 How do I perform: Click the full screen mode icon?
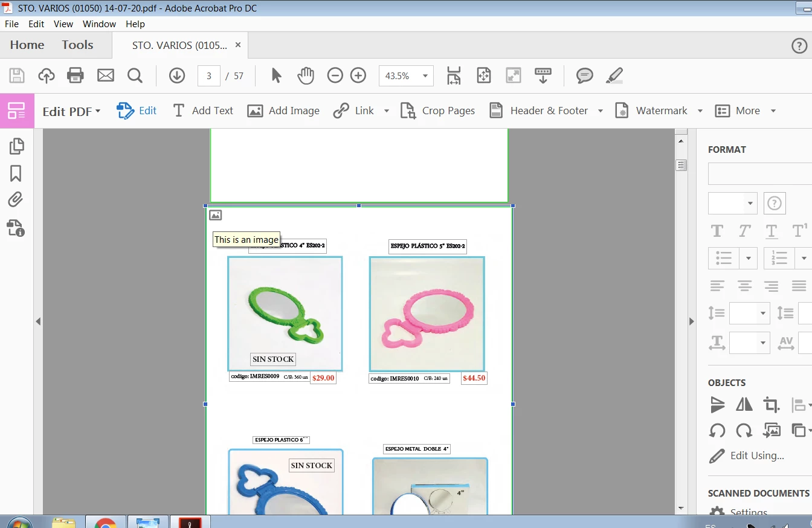(x=513, y=76)
